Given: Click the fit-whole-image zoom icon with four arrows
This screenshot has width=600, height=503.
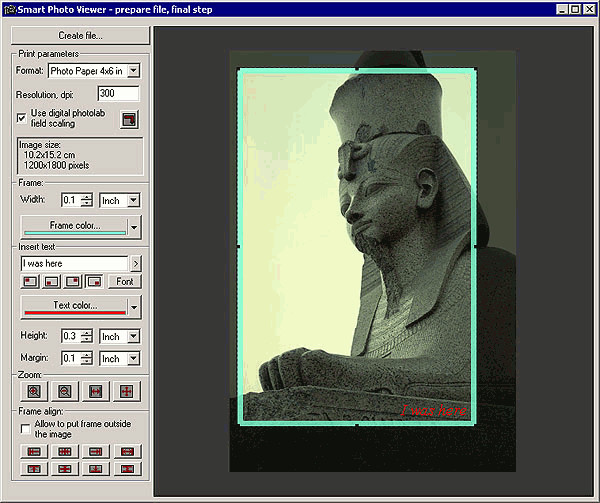Looking at the screenshot, I should coord(127,391).
